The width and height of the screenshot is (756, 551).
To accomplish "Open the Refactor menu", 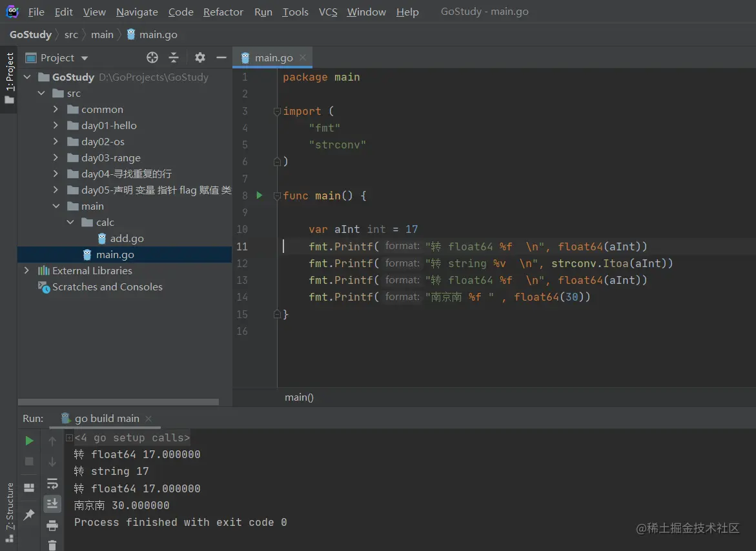I will coord(223,12).
